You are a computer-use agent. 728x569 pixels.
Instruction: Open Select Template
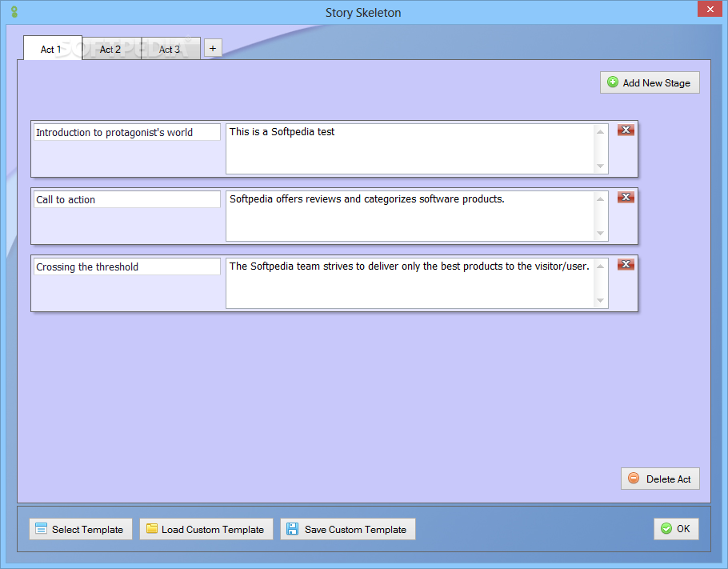tap(81, 530)
